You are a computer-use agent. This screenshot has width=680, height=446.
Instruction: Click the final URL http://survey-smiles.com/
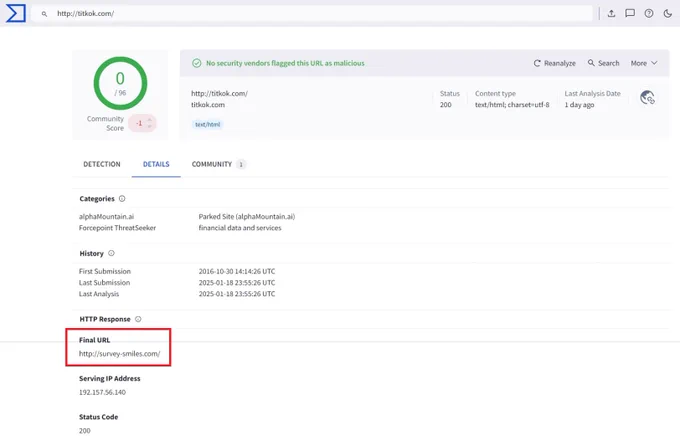pos(120,354)
